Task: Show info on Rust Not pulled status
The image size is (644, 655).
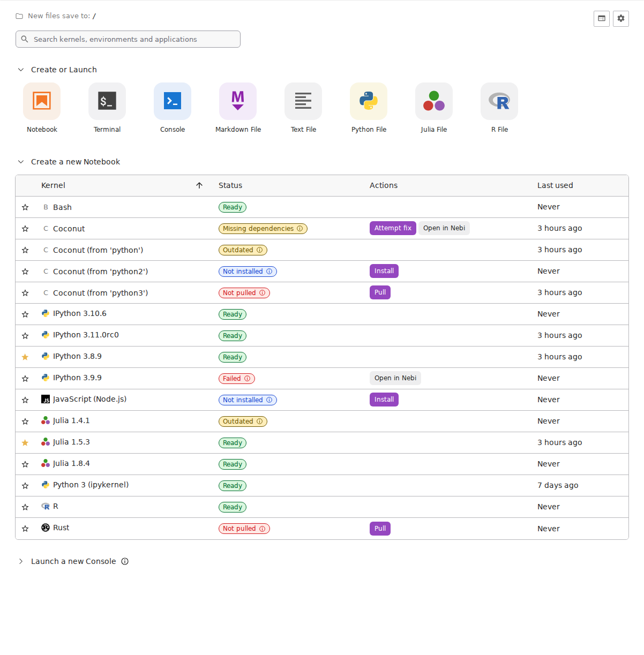Action: coord(263,529)
